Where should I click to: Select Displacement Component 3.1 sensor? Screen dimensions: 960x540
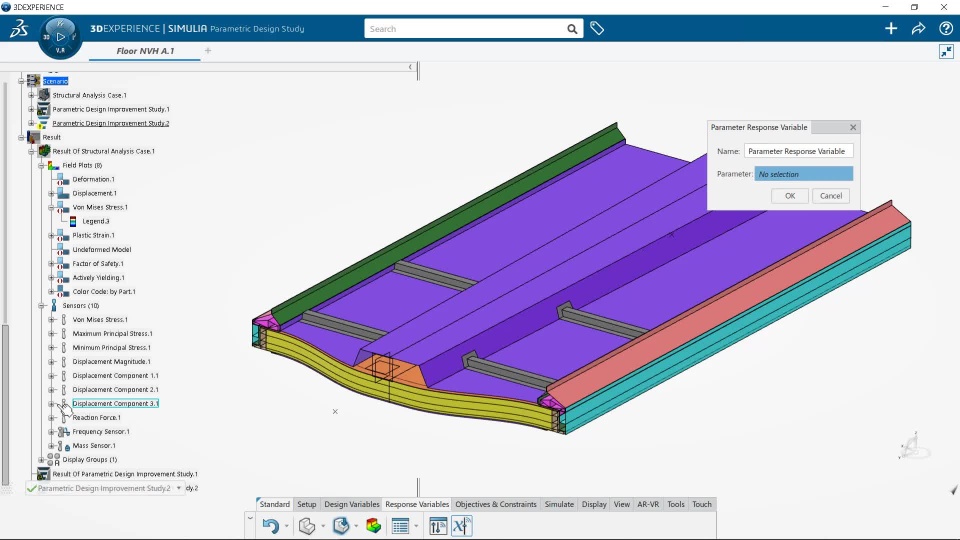click(x=115, y=403)
